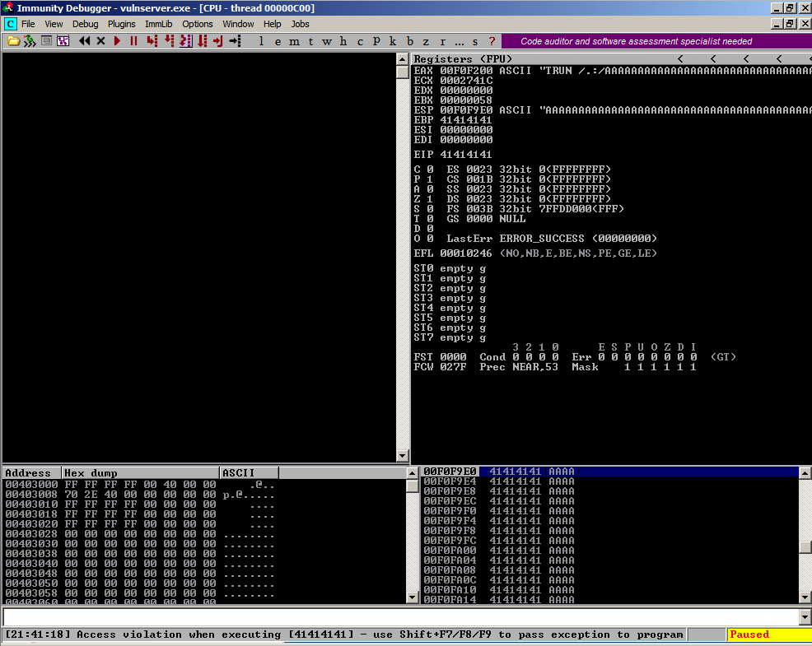Screen dimensions: 812x646
Task: Show Log window via 'l' button
Action: tap(261, 41)
